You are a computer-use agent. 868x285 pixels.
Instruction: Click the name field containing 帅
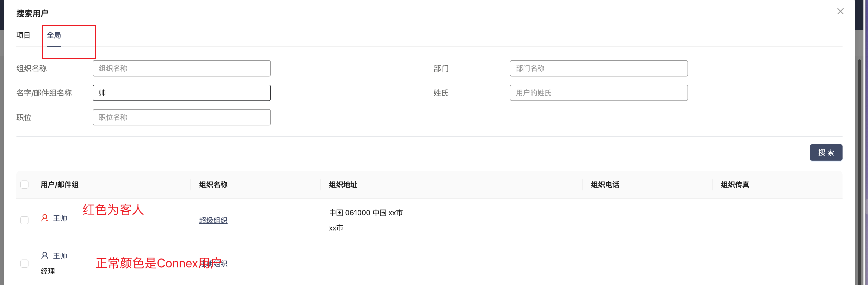pyautogui.click(x=182, y=93)
